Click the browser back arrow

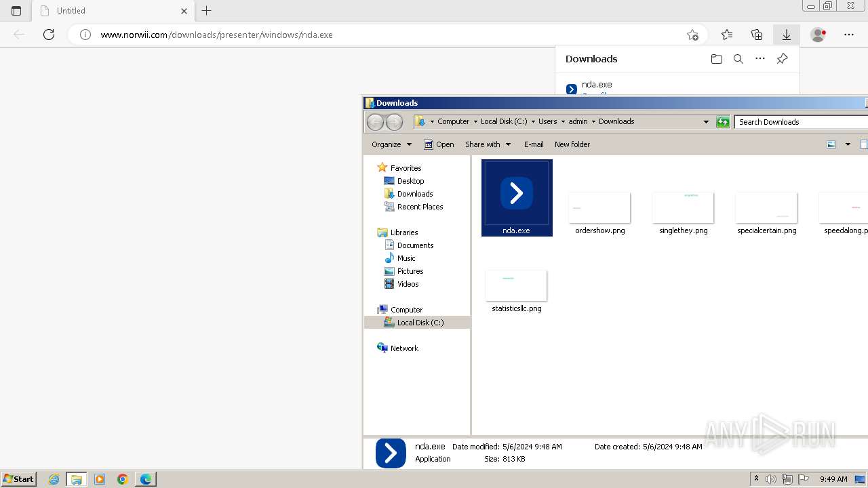tap(19, 35)
